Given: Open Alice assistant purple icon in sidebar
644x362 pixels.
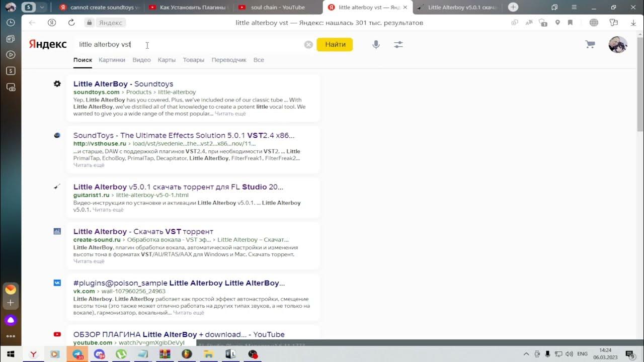Looking at the screenshot, I should click(x=11, y=320).
